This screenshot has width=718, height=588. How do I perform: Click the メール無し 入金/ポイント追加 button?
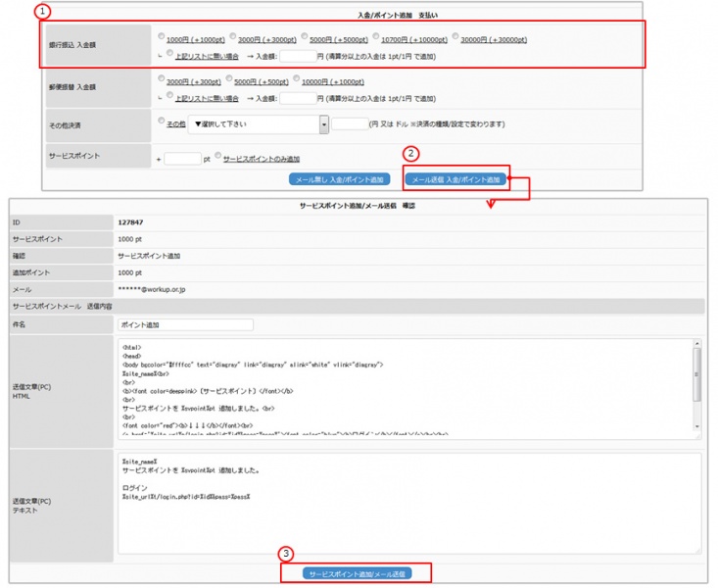(340, 179)
